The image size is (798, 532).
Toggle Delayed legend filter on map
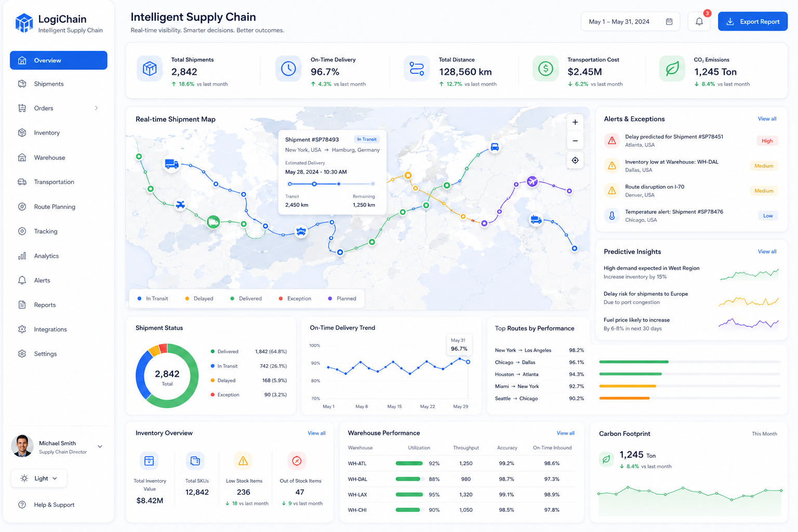click(199, 299)
